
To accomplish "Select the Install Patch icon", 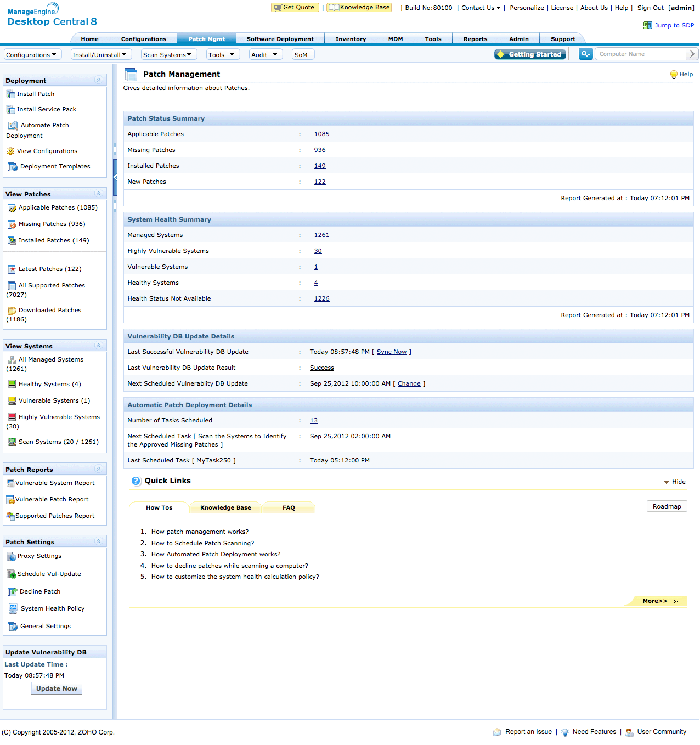I will click(x=11, y=94).
